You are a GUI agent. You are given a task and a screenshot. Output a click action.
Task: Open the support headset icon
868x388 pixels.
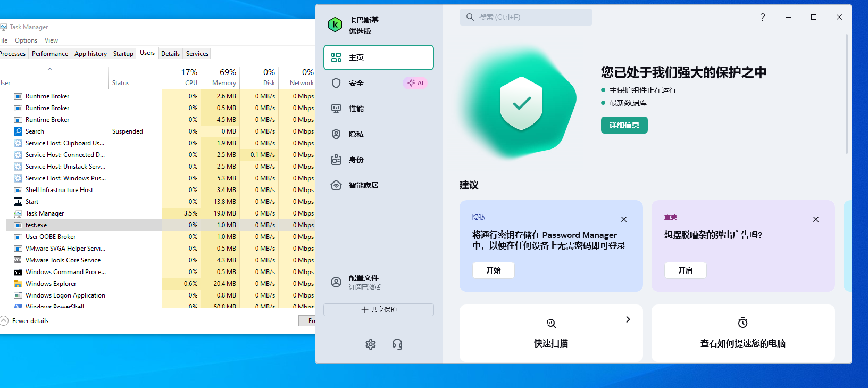click(x=397, y=344)
